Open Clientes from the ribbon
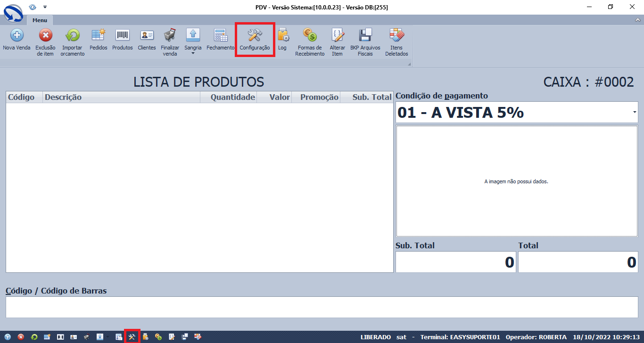The image size is (644, 343). 147,39
